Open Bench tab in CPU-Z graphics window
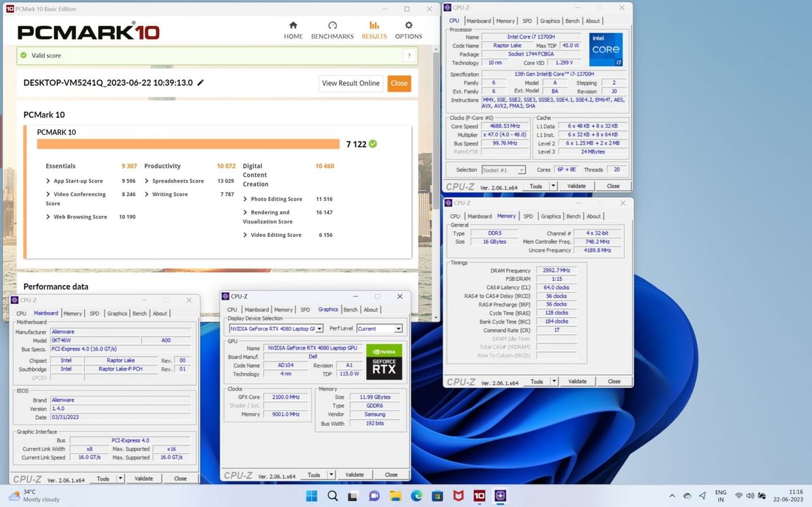 [350, 309]
